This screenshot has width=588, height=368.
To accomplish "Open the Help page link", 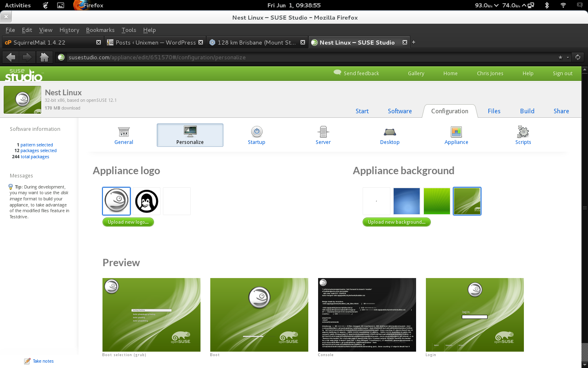I will coord(528,74).
